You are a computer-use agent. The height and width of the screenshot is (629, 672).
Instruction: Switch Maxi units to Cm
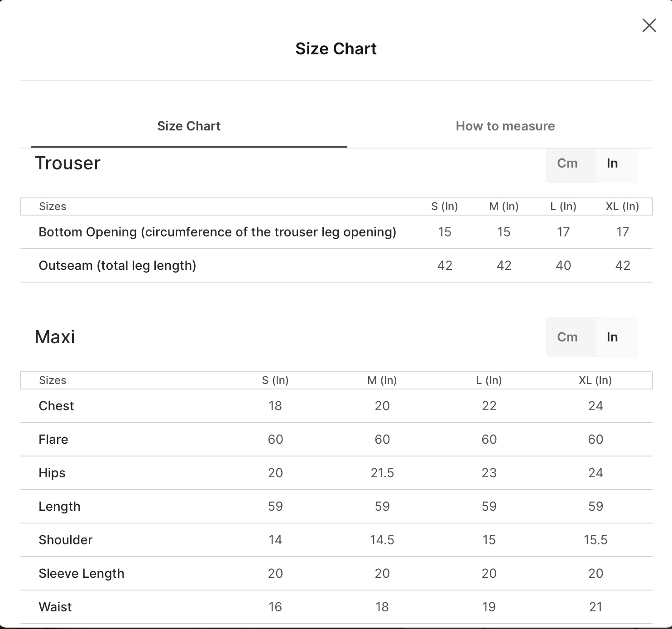567,337
